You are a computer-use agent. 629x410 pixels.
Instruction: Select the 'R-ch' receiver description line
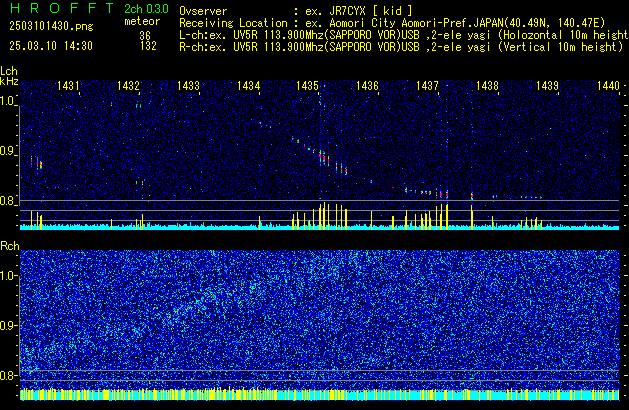(x=401, y=47)
